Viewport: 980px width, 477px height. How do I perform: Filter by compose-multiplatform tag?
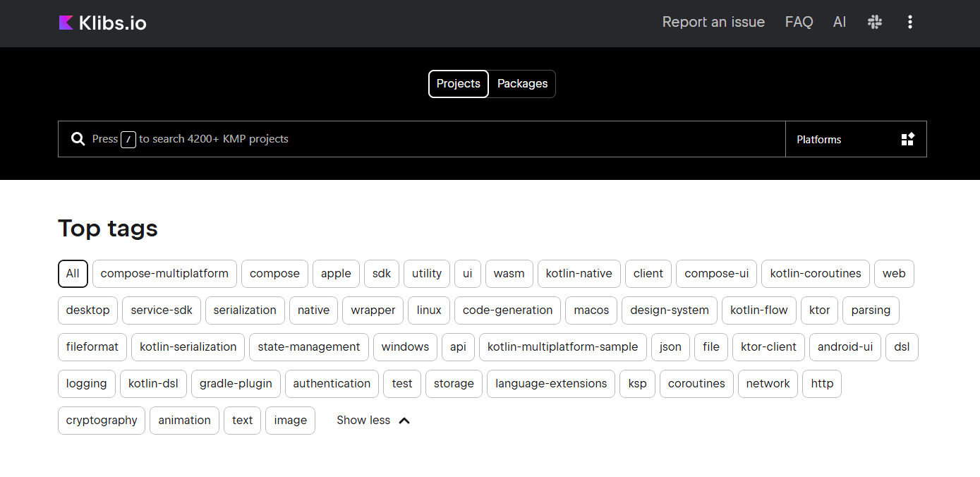tap(164, 274)
